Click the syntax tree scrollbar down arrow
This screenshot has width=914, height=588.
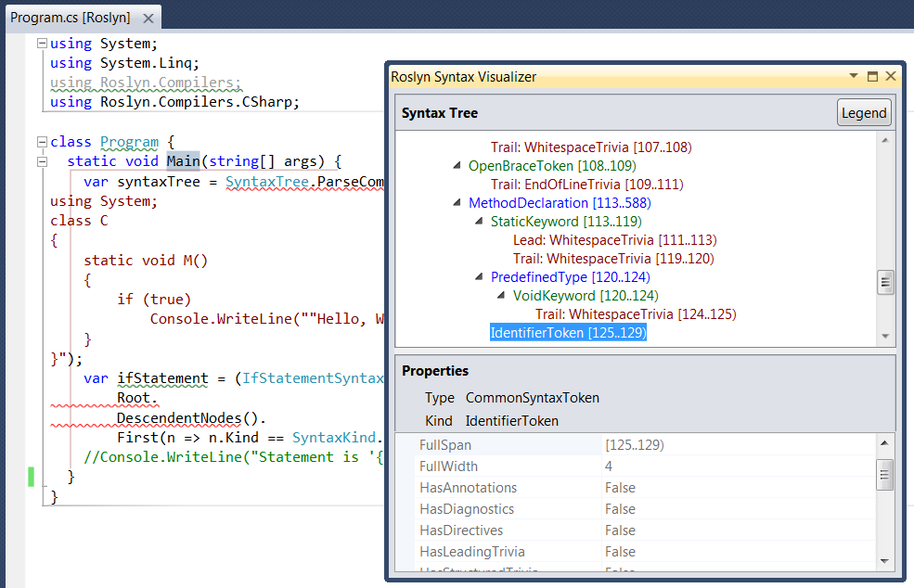tap(885, 337)
